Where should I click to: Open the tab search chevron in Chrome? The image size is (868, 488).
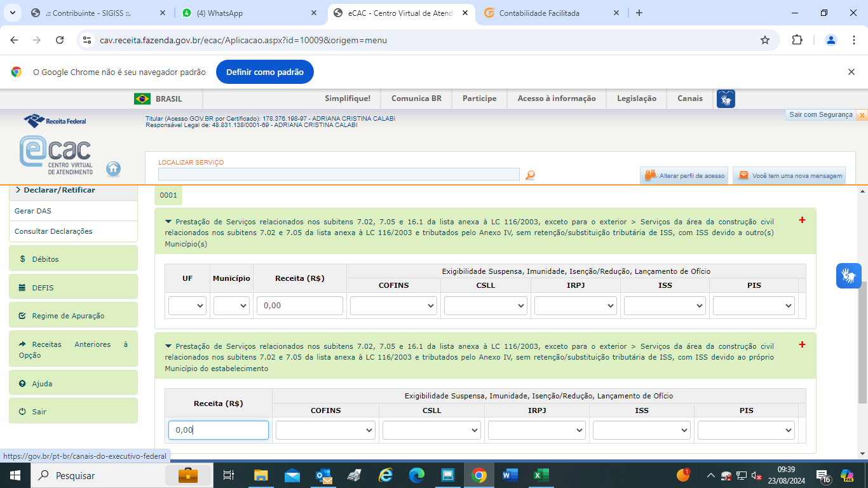coord(14,13)
